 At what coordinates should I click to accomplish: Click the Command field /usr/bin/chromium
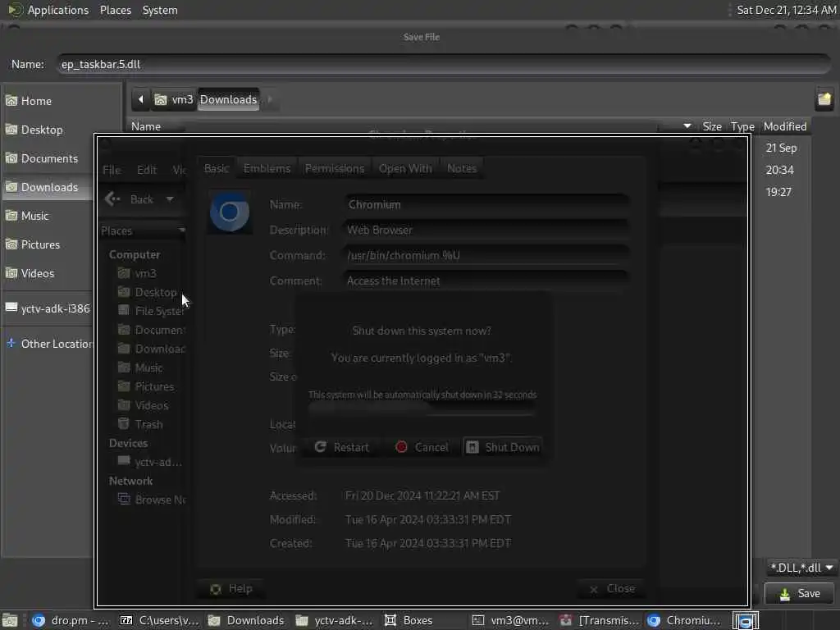pyautogui.click(x=486, y=256)
